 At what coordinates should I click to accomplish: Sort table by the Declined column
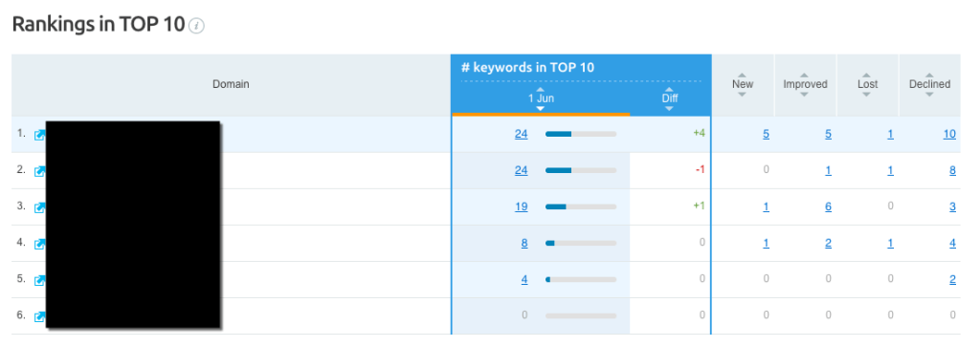point(929,84)
